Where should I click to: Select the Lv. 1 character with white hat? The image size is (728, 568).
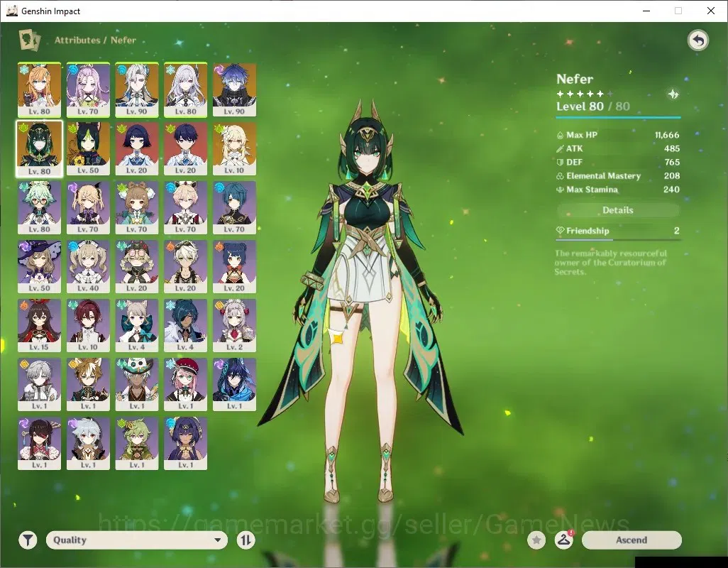coord(137,385)
